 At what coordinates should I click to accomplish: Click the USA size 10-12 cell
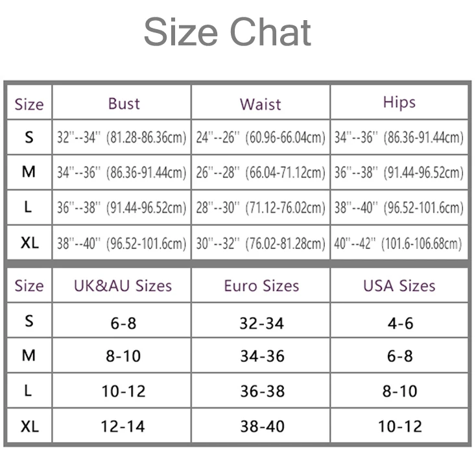399,426
